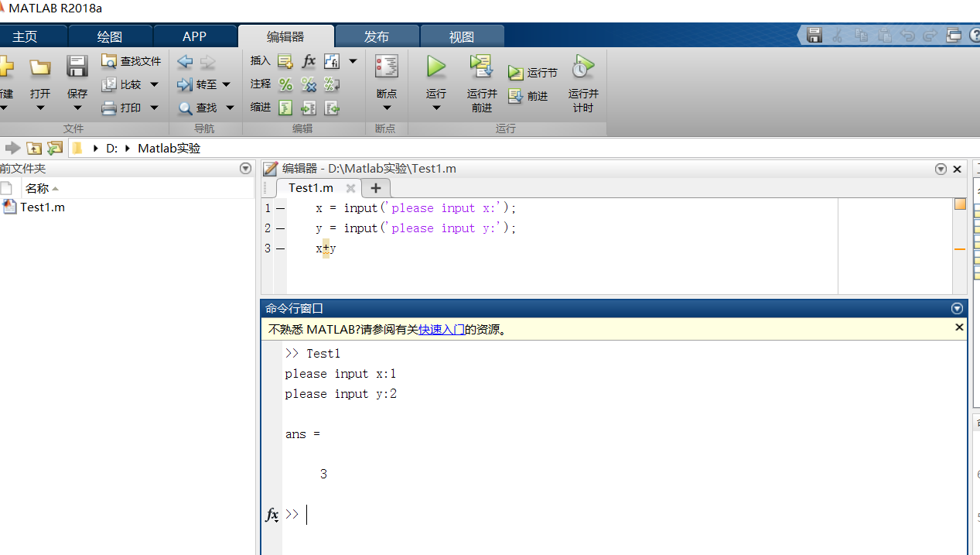
Task: Uncomment lines with the % cross icon
Action: pos(309,84)
